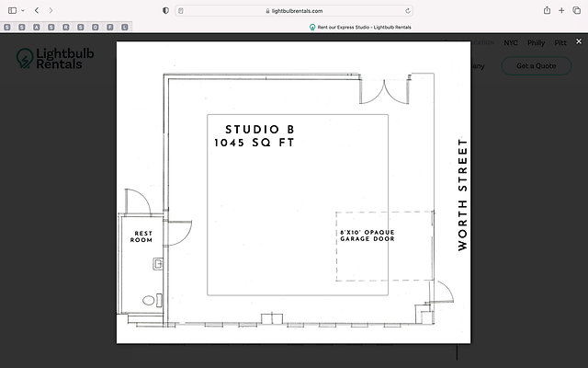Open the NYC location menu

511,43
